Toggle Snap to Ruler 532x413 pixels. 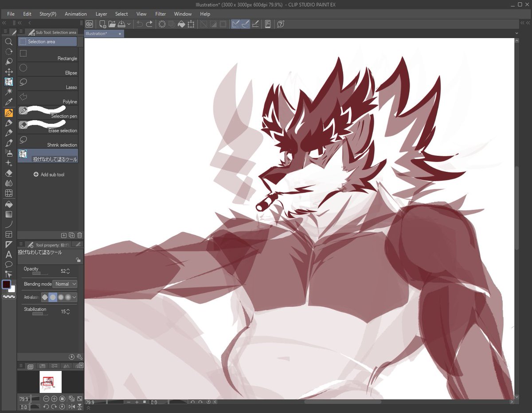point(236,24)
